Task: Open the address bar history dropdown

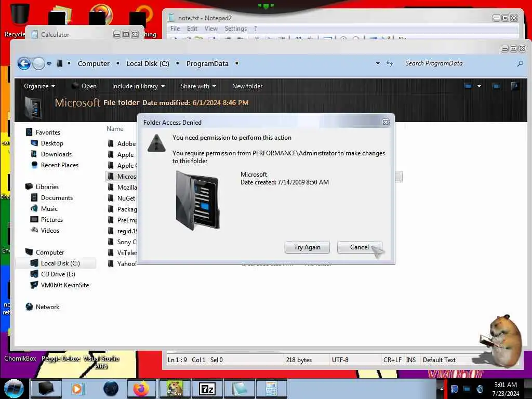Action: point(378,63)
